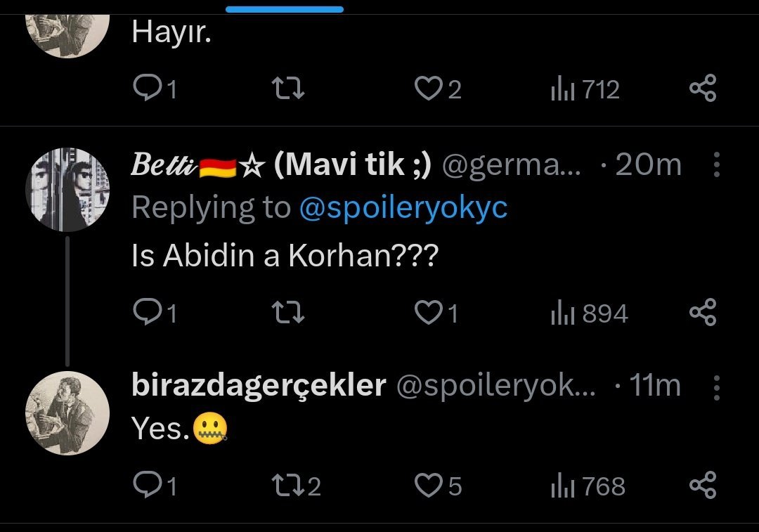Retweet the "Hayır." tweet

tap(289, 89)
